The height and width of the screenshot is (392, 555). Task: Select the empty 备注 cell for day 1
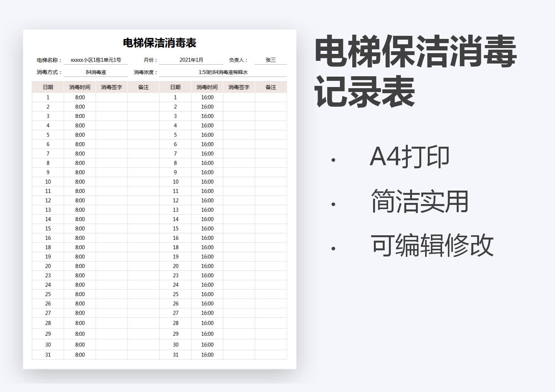pyautogui.click(x=143, y=97)
